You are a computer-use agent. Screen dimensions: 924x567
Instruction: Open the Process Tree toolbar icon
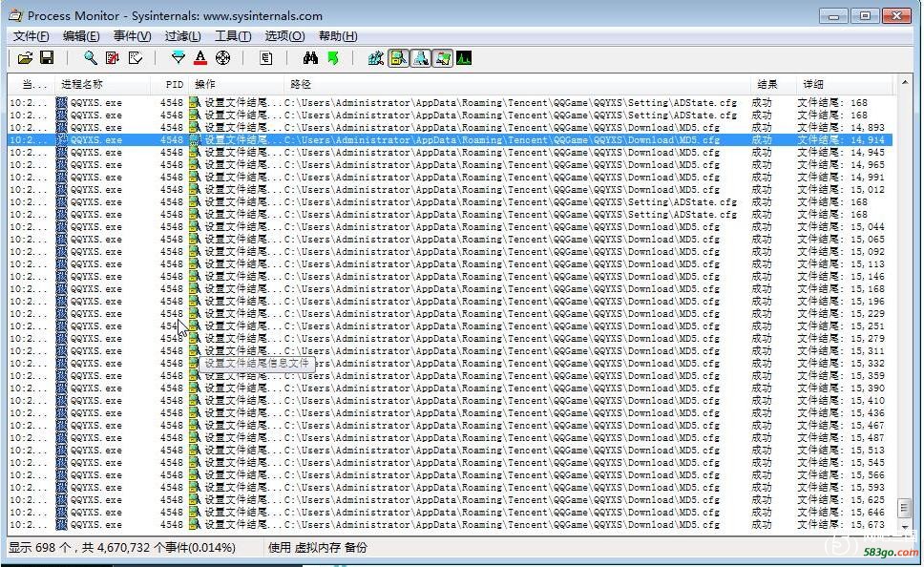click(x=265, y=58)
